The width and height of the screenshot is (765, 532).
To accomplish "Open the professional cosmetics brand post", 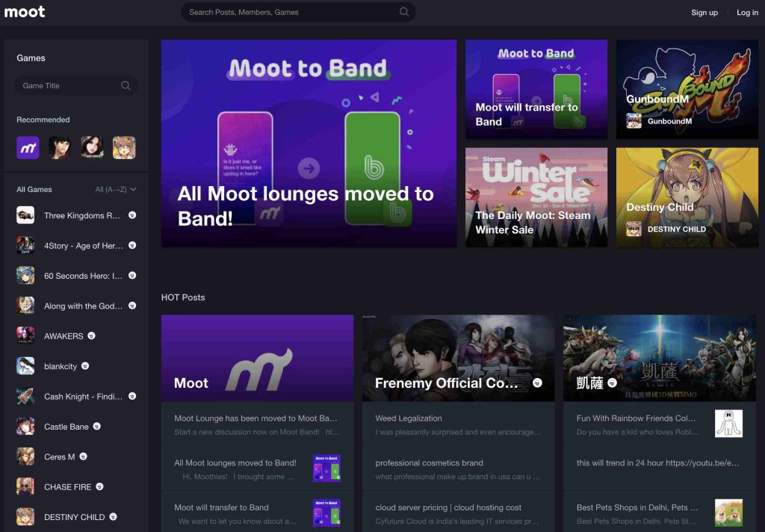I will [x=458, y=469].
